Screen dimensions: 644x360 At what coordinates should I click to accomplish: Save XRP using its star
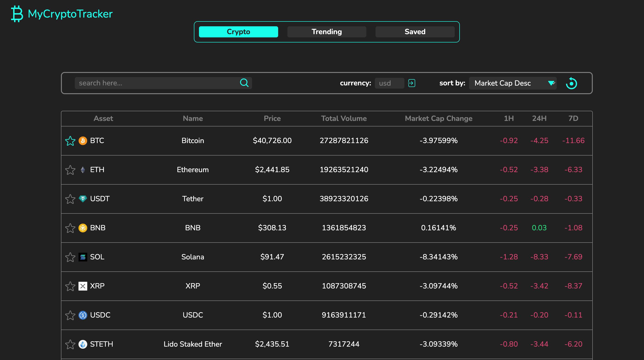[70, 286]
